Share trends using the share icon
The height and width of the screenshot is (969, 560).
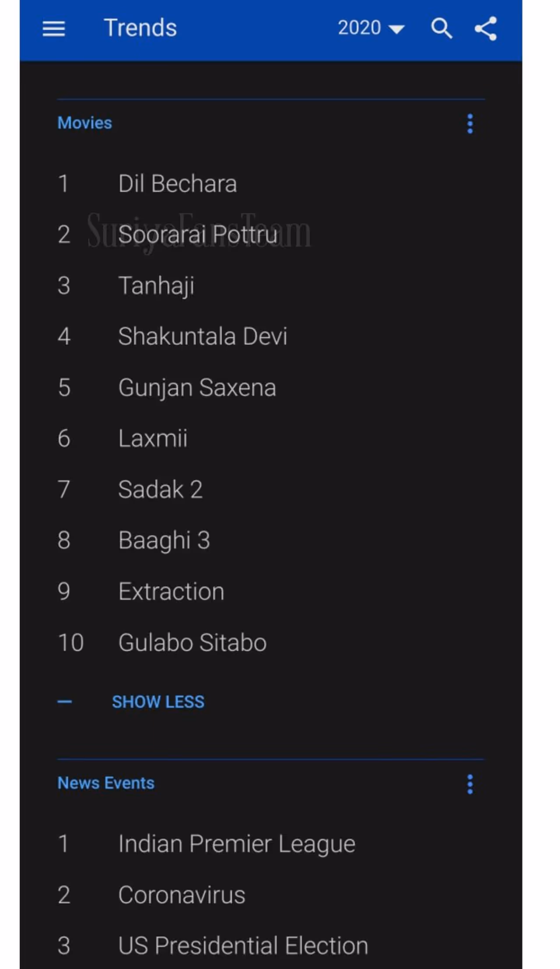point(486,29)
